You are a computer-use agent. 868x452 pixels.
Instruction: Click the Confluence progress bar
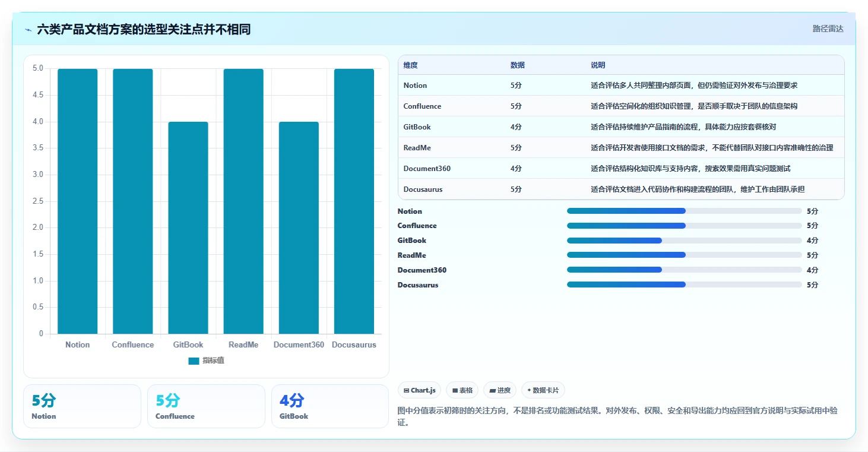tap(685, 226)
